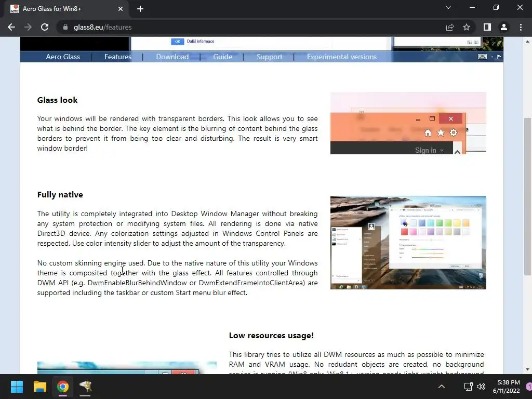The image size is (532, 399).
Task: Open the Chrome side panel
Action: tap(487, 27)
